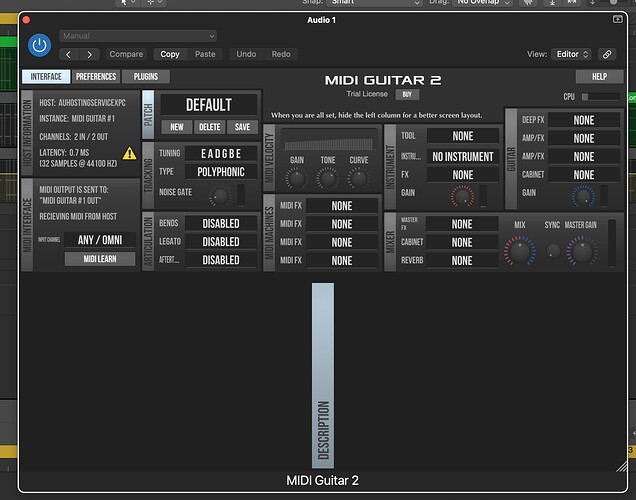
Task: Open the EADGBE tuning selector
Action: pos(221,154)
